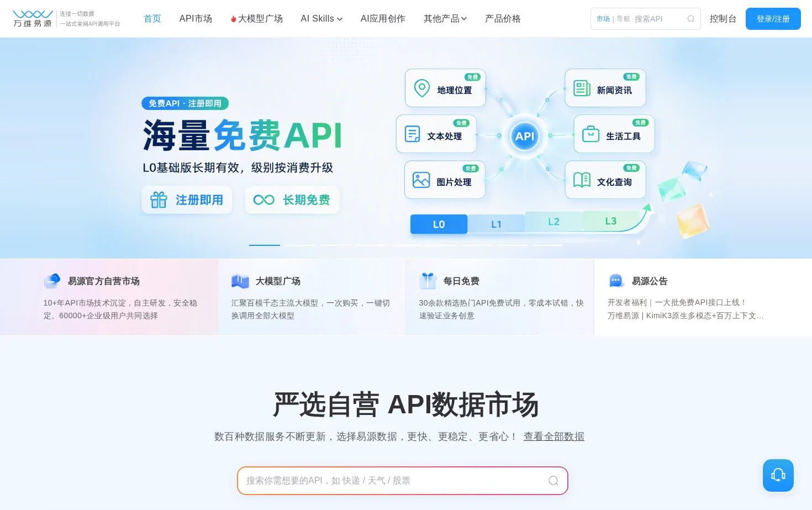
Task: Click the gift icon in 注册即用
Action: pos(159,199)
